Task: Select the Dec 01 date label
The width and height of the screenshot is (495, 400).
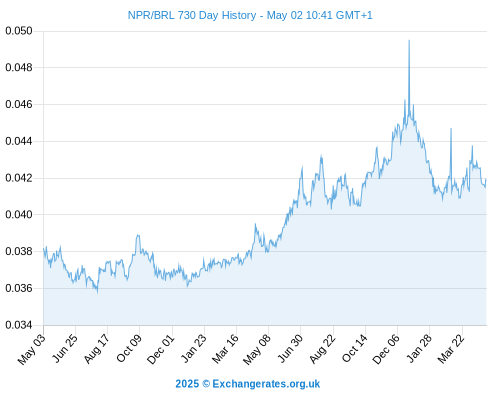Action: [x=161, y=349]
